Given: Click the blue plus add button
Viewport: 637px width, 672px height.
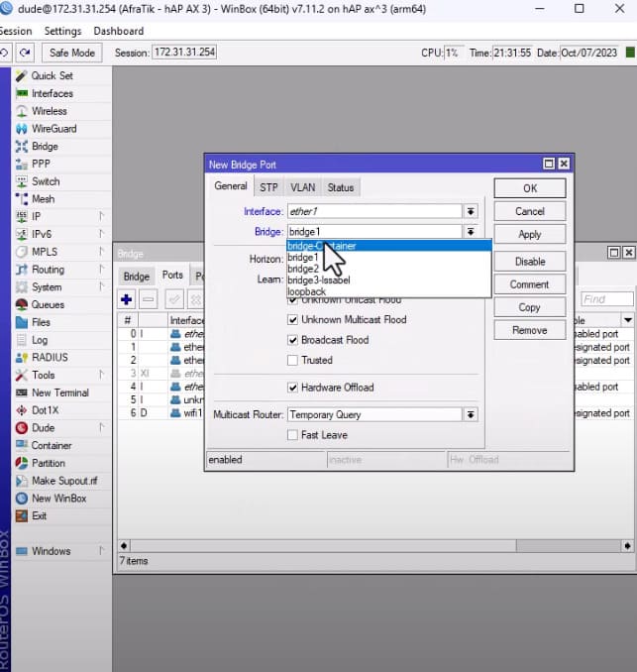Looking at the screenshot, I should tap(127, 299).
